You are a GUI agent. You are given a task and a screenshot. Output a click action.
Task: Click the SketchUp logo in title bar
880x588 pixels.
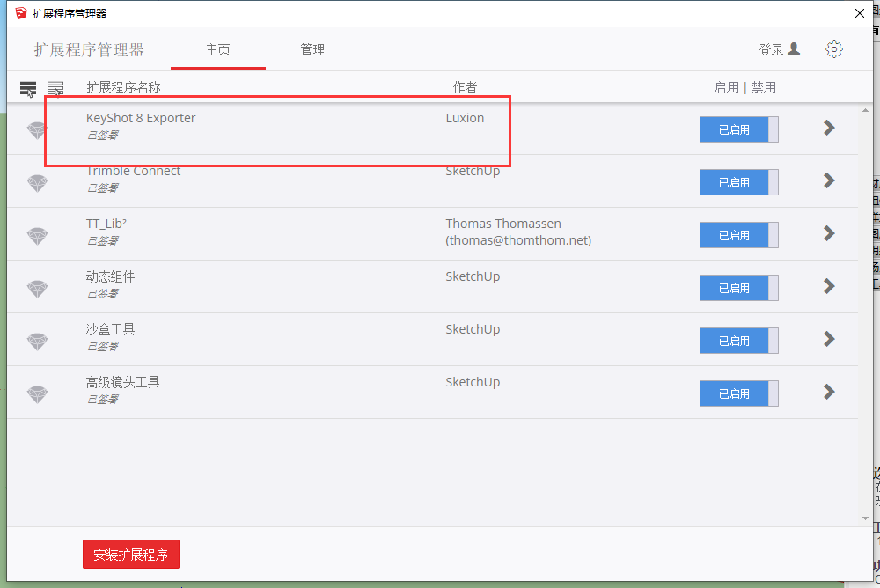pyautogui.click(x=21, y=13)
